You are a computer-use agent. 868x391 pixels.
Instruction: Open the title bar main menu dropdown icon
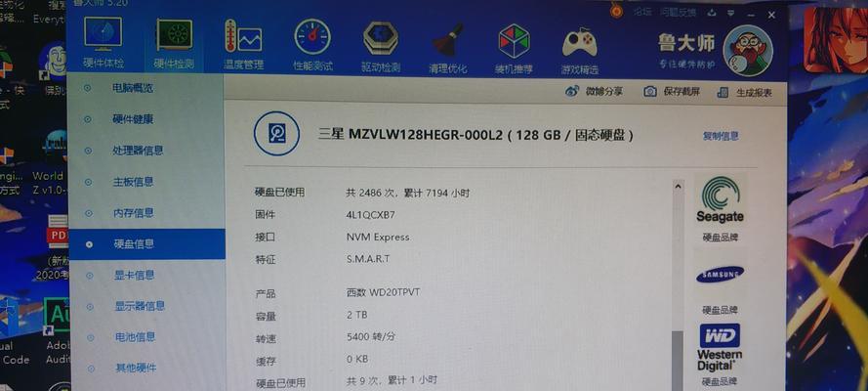coord(731,13)
